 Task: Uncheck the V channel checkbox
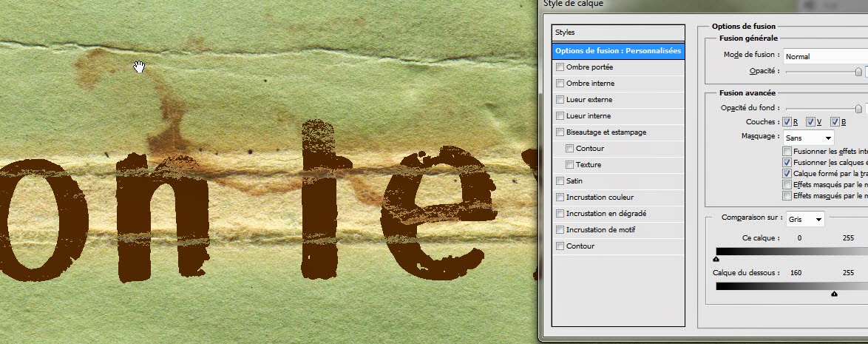[810, 122]
